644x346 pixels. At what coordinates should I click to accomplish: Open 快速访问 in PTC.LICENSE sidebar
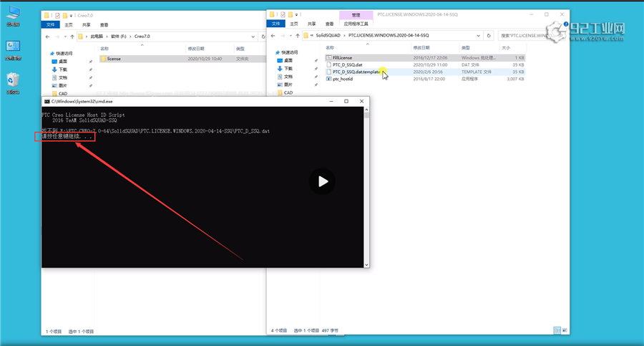[x=287, y=53]
